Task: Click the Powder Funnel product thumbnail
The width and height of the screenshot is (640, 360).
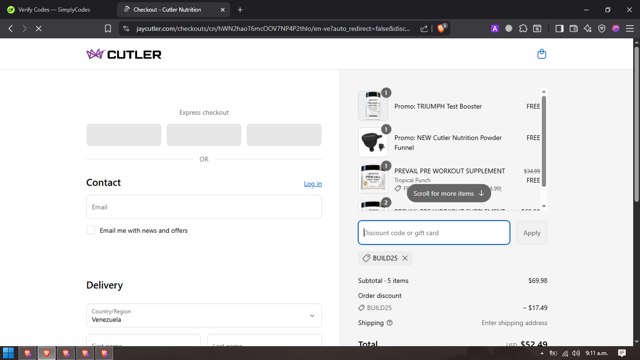Action: (x=373, y=142)
